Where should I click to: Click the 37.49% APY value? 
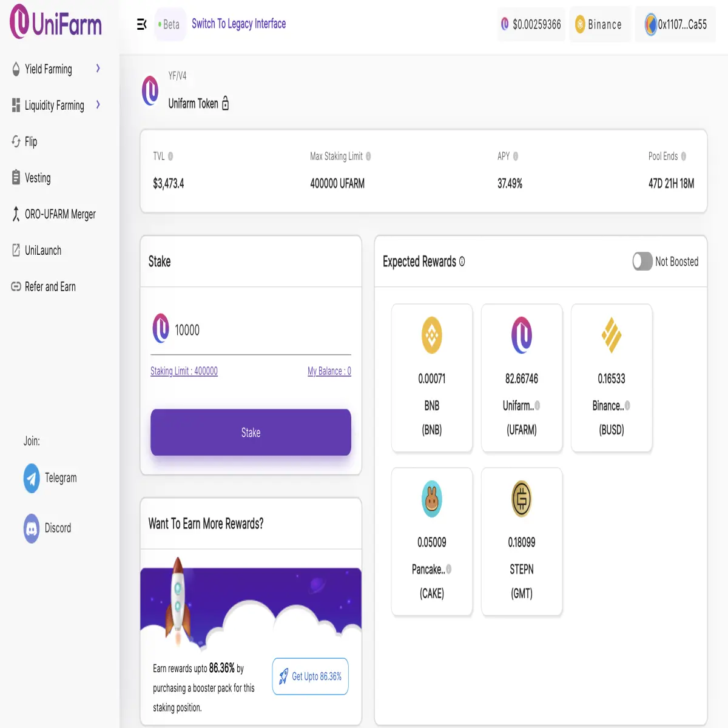click(510, 183)
